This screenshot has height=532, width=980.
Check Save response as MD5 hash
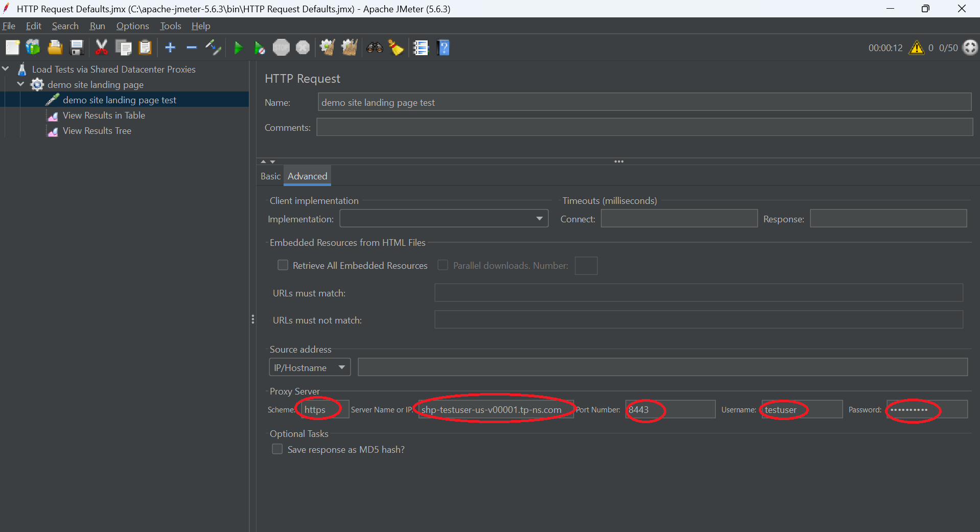(277, 449)
